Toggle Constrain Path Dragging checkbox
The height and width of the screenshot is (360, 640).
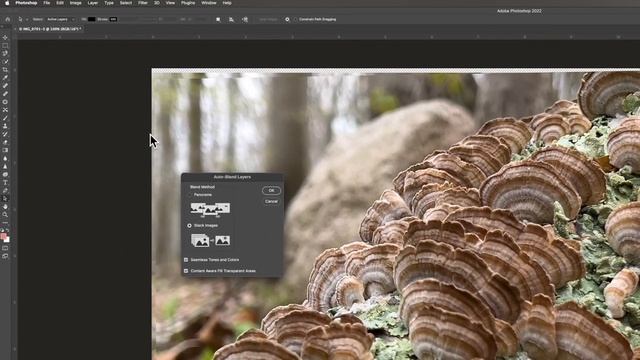click(296, 19)
